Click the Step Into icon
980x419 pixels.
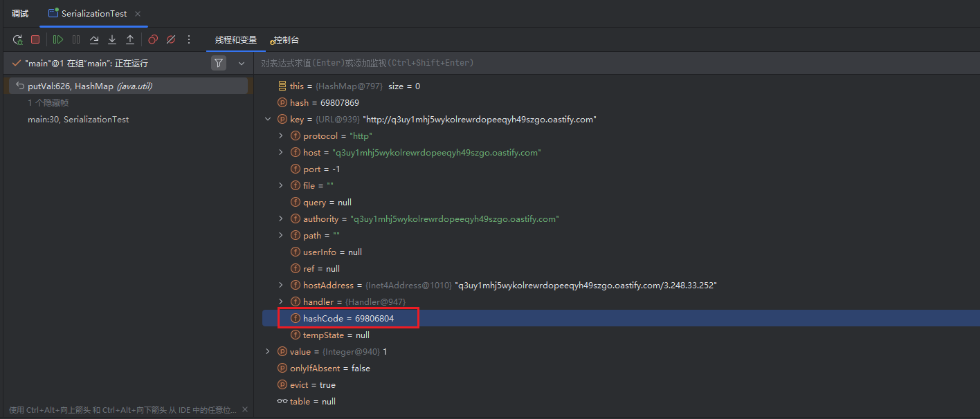112,40
